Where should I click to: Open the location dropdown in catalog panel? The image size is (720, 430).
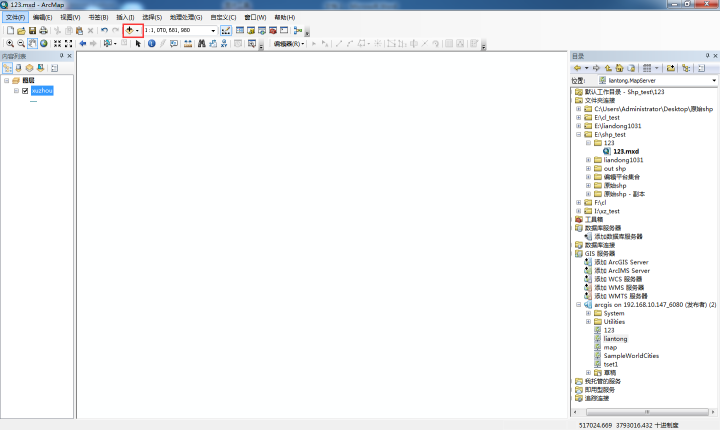point(714,80)
